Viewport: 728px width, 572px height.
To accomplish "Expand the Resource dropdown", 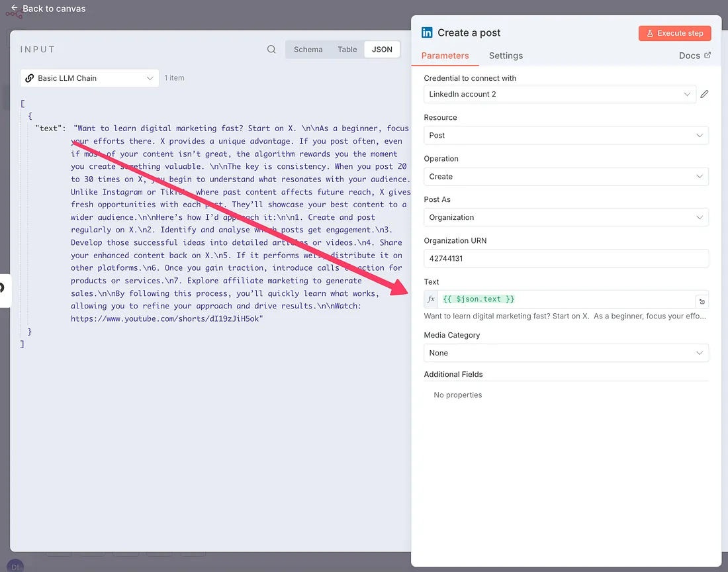I will [566, 136].
